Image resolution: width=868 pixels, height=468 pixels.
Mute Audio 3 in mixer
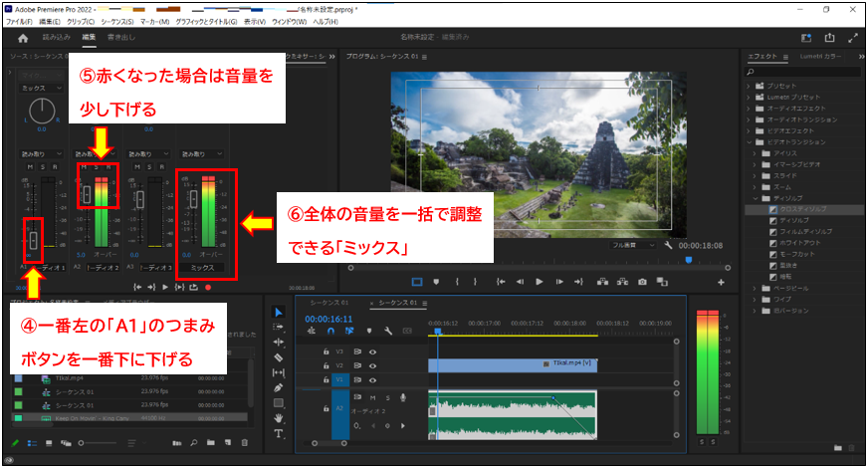pos(136,166)
